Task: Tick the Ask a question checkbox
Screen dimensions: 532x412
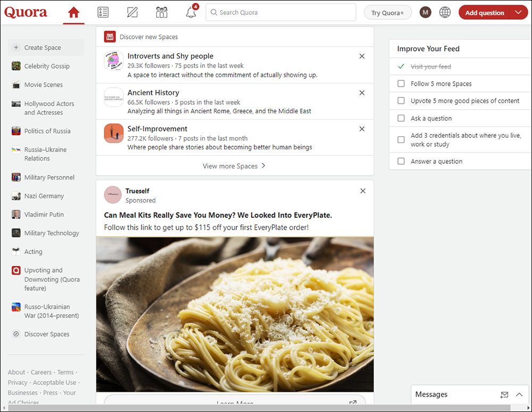Action: (401, 118)
